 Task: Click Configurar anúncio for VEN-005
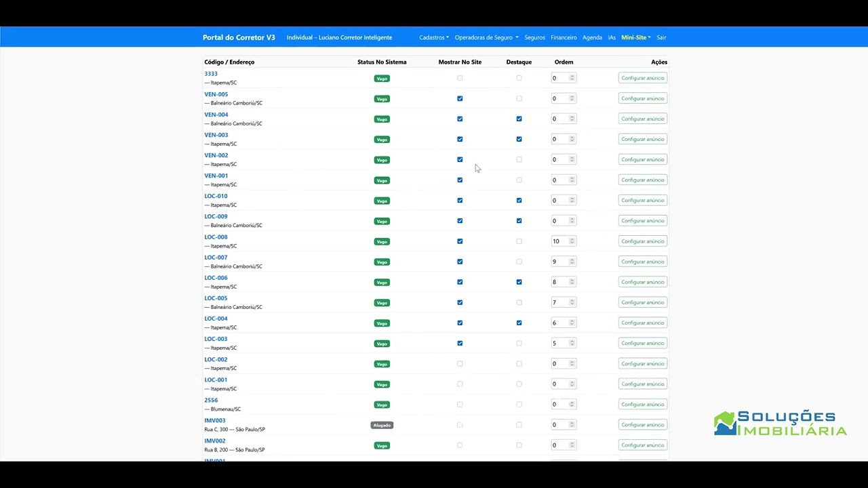643,98
